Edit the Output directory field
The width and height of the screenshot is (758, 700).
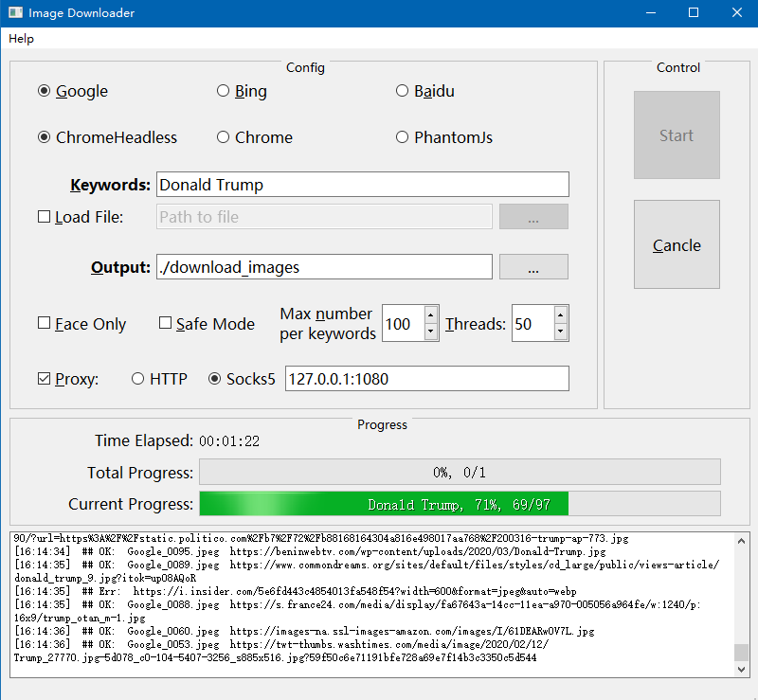pyautogui.click(x=324, y=267)
